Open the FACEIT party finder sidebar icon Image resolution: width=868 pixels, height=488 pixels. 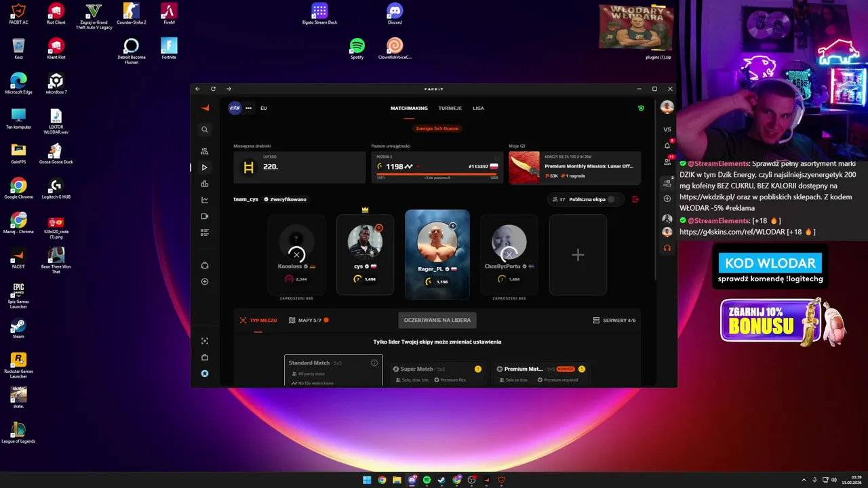(205, 151)
